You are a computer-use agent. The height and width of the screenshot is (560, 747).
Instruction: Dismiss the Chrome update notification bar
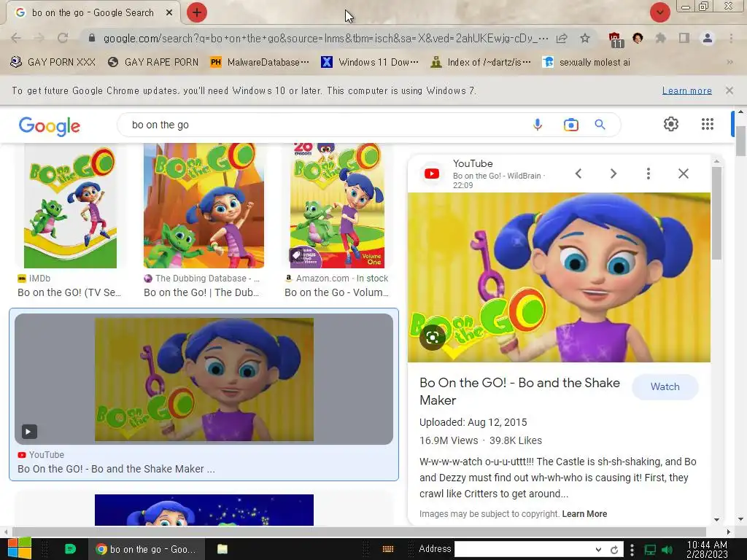click(x=729, y=90)
